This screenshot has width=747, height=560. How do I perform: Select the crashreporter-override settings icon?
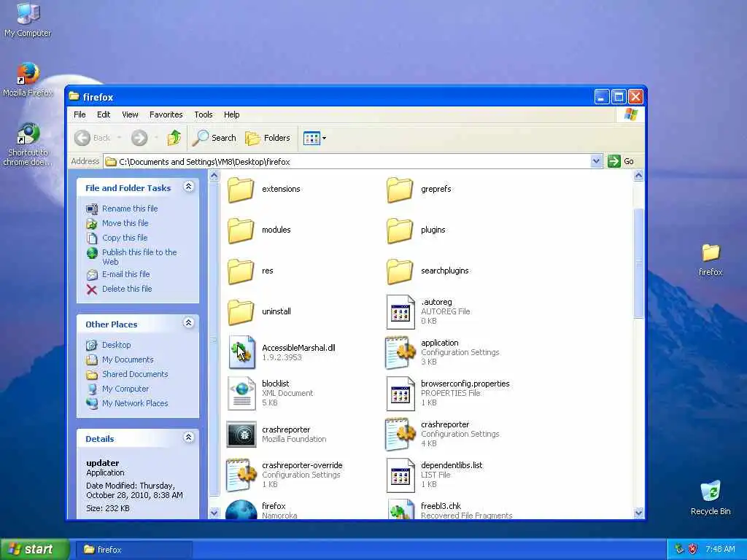(x=241, y=475)
